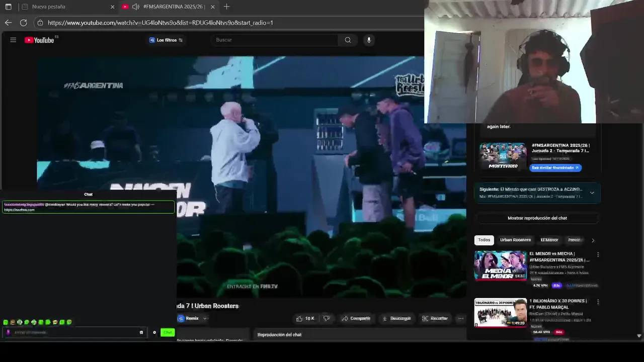
Task: Open EL MENOR vs MECHA title link
Action: [x=559, y=257]
